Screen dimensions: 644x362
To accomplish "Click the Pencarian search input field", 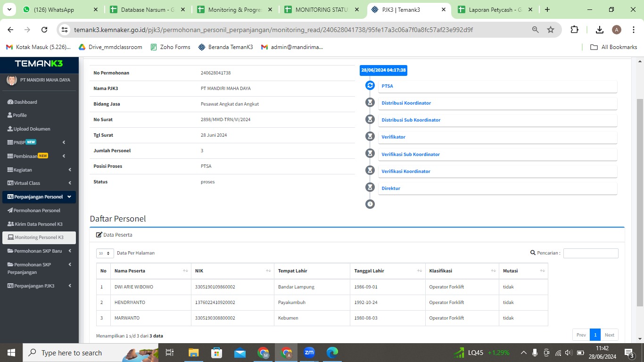I will point(591,253).
